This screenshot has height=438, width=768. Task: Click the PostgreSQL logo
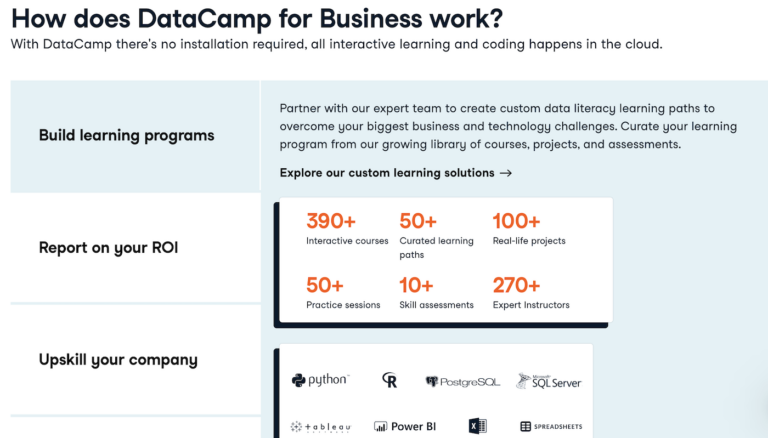click(463, 382)
